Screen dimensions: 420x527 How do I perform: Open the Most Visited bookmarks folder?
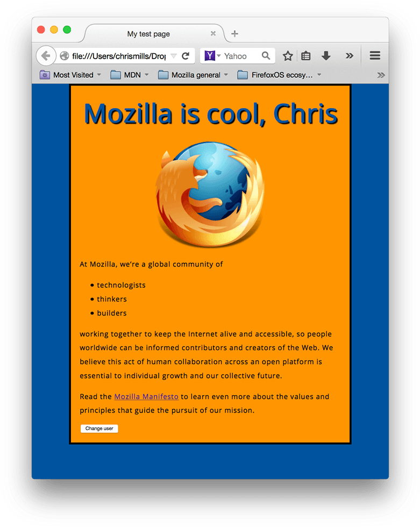tap(70, 75)
